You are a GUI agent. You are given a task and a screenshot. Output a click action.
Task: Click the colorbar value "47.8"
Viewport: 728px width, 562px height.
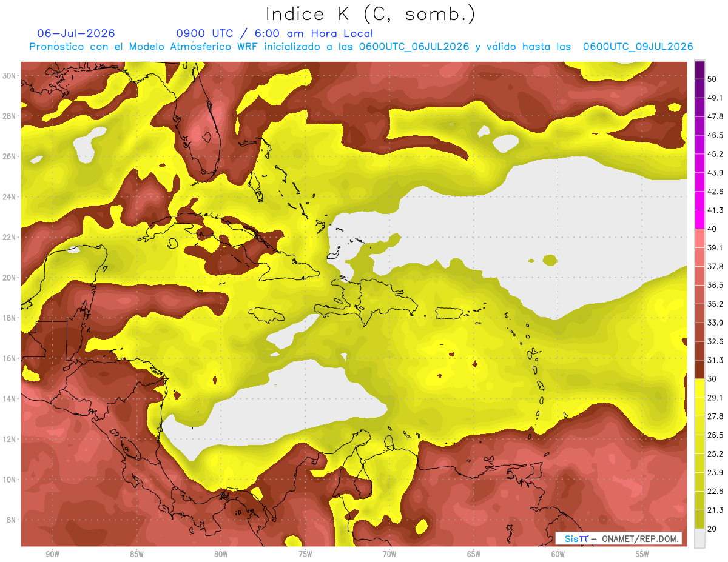pos(715,116)
